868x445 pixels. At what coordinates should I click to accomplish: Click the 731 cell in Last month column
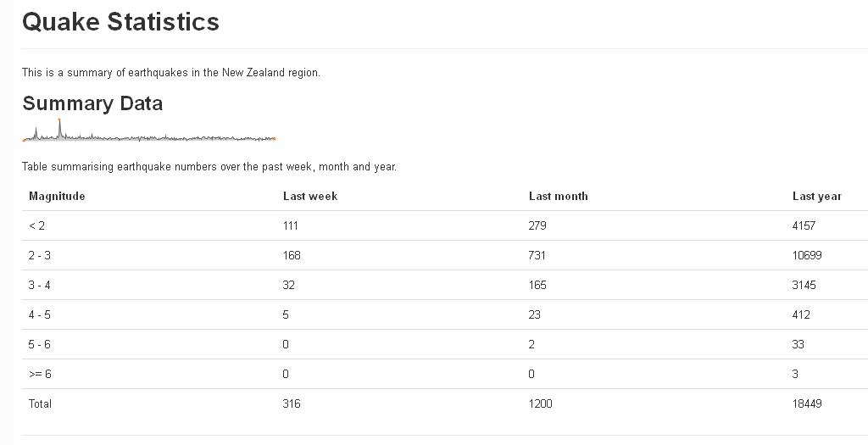point(537,255)
